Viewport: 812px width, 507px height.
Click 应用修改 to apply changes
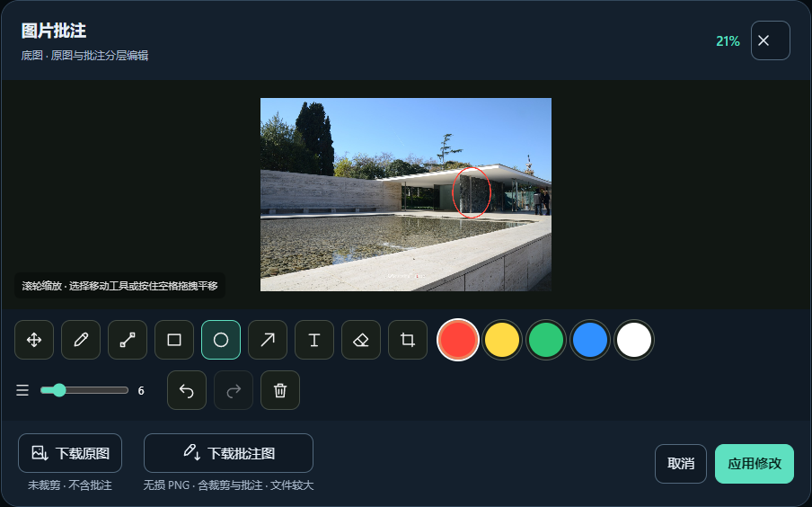755,464
